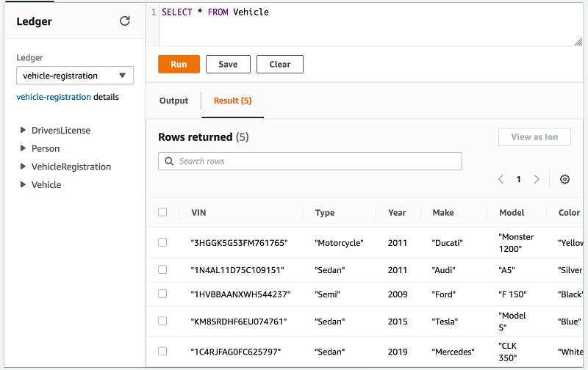Toggle the select-all rows checkbox
This screenshot has height=370, width=588.
coord(162,212)
